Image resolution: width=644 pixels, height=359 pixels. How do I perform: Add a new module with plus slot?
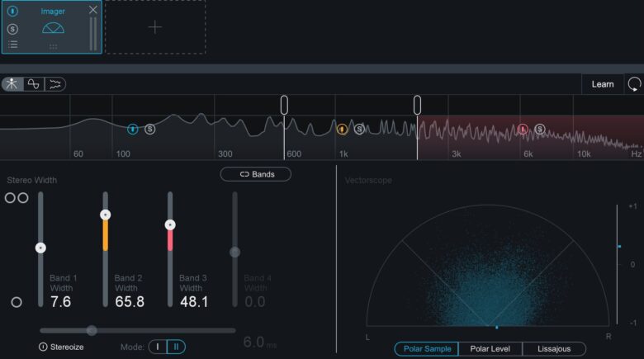click(x=155, y=27)
